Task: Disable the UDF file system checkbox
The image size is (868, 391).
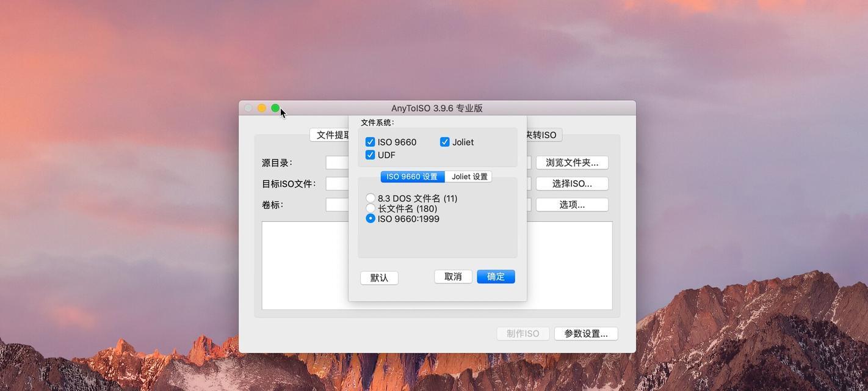Action: (370, 155)
